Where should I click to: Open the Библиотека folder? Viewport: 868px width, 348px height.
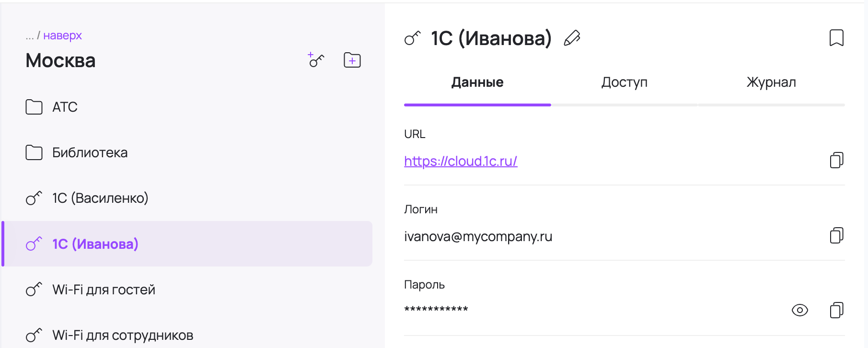click(90, 152)
